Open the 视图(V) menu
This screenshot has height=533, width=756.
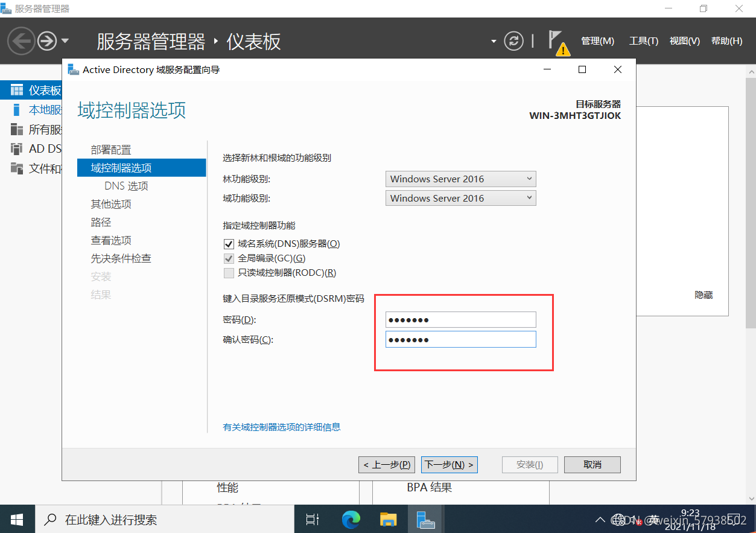(685, 41)
